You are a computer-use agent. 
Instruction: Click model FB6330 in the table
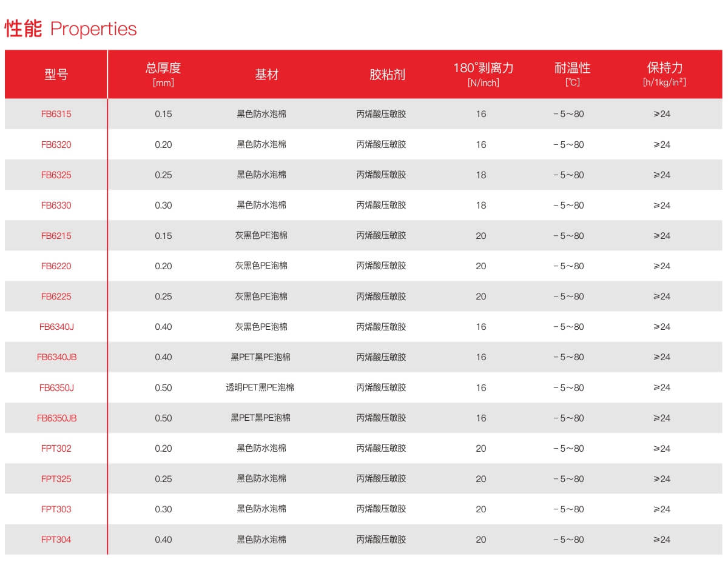[56, 205]
